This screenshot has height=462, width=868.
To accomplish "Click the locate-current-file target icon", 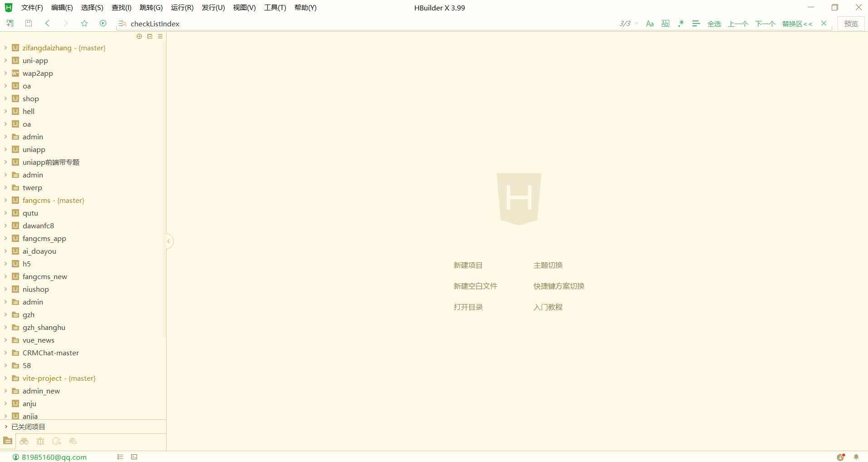I will (x=139, y=36).
